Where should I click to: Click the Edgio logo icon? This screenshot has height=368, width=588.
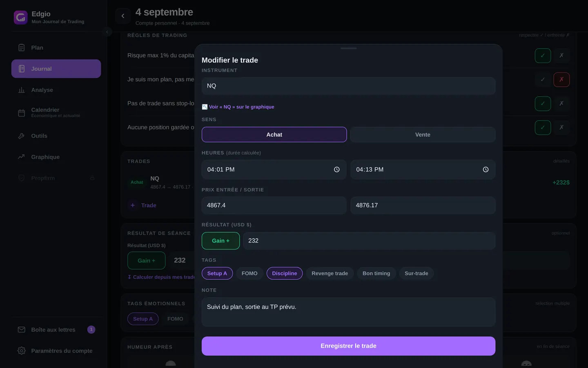(21, 18)
